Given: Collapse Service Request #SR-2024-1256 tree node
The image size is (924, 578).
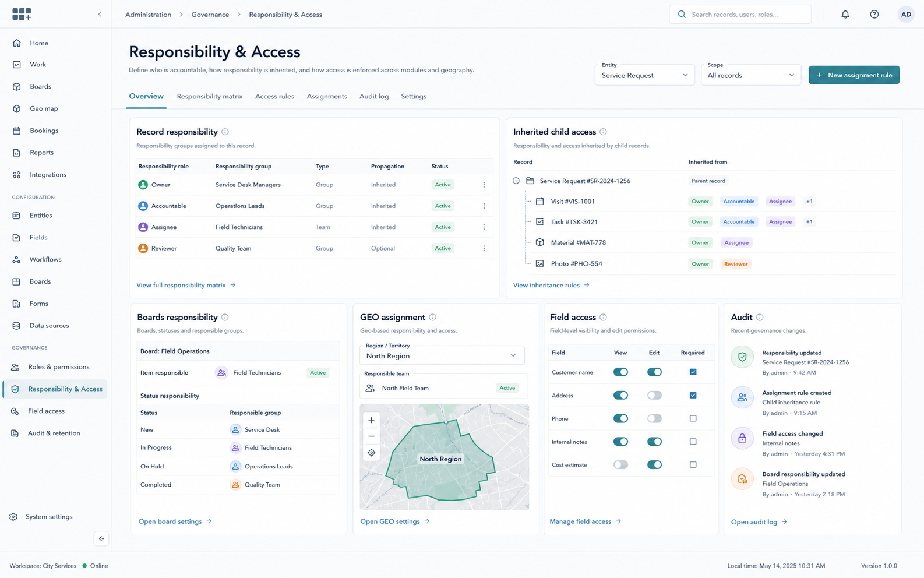Looking at the screenshot, I should pyautogui.click(x=516, y=181).
